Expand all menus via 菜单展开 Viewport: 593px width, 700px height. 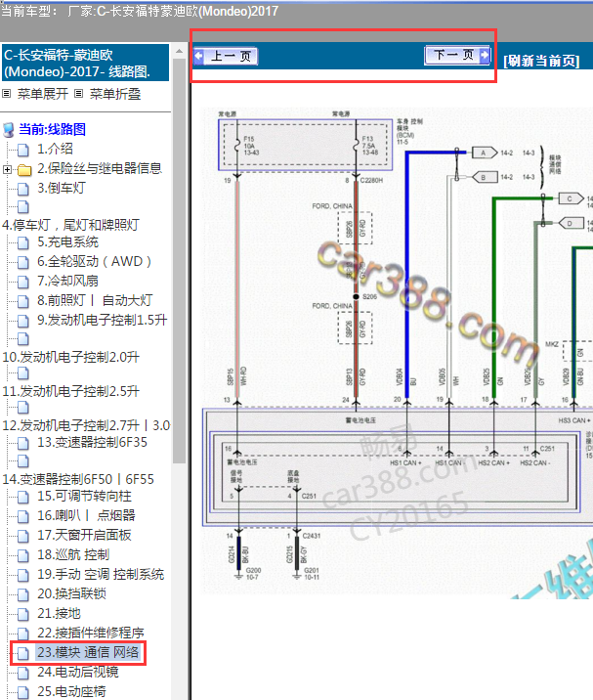[42, 94]
